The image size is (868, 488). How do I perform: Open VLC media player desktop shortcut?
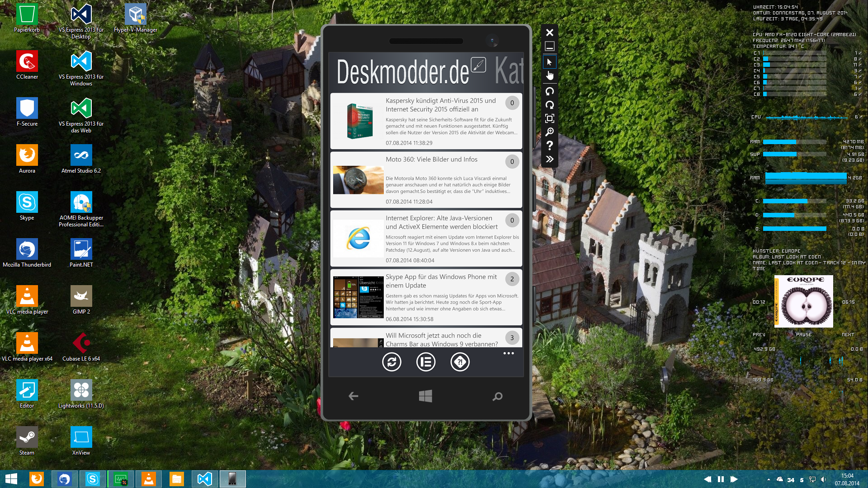coord(27,300)
